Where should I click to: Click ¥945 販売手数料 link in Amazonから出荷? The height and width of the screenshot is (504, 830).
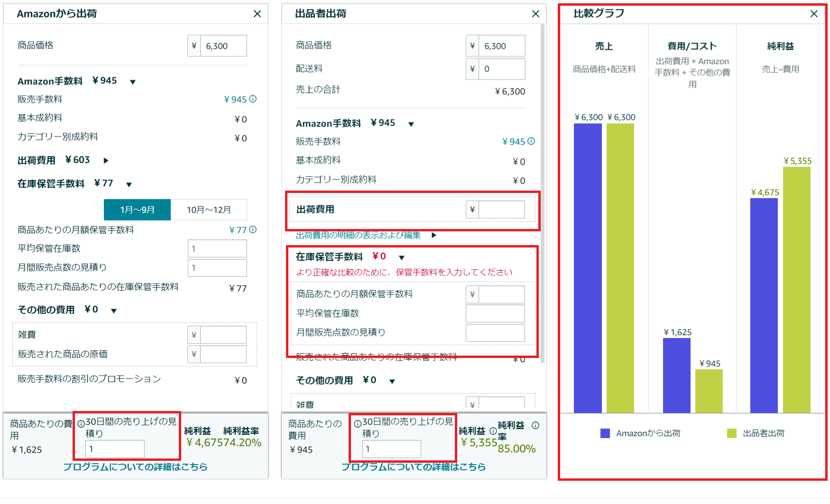click(x=235, y=99)
